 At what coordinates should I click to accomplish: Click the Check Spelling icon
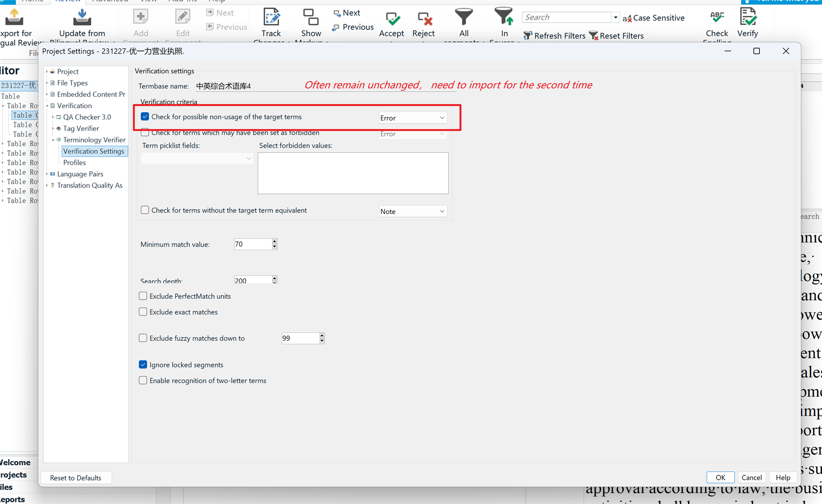717,18
